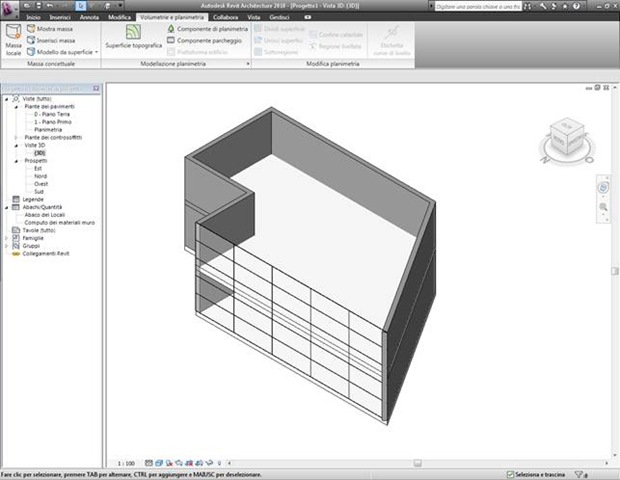The width and height of the screenshot is (620, 480).
Task: Select the 1 - Piano Primo floor plan
Action: 53,122
